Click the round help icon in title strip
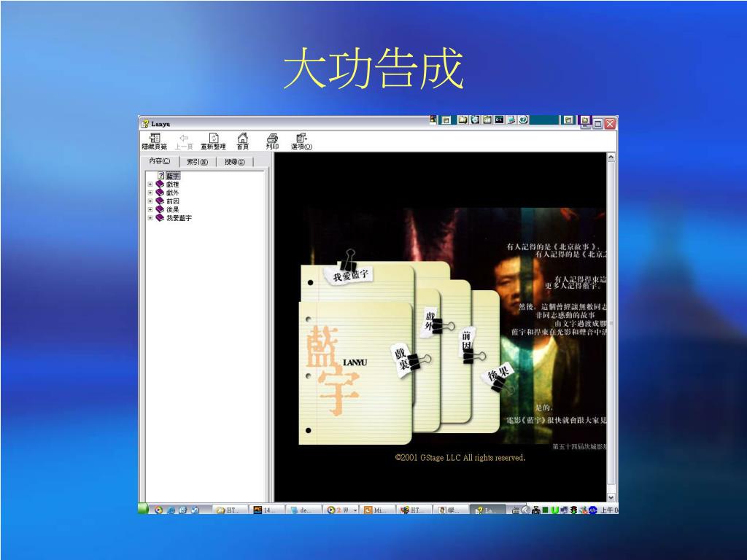This screenshot has height=560, width=747. point(523,120)
